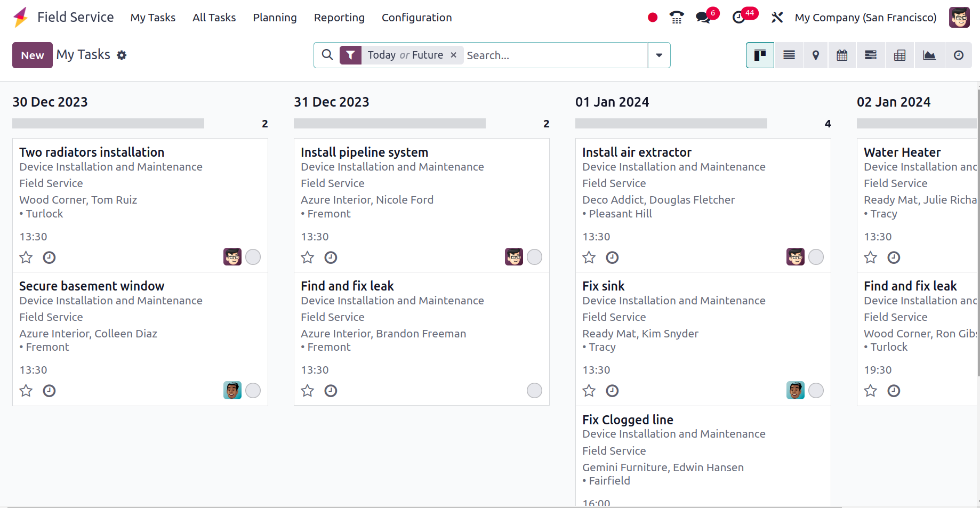Toggle favorite on Install pipeline system
980x508 pixels.
[307, 257]
